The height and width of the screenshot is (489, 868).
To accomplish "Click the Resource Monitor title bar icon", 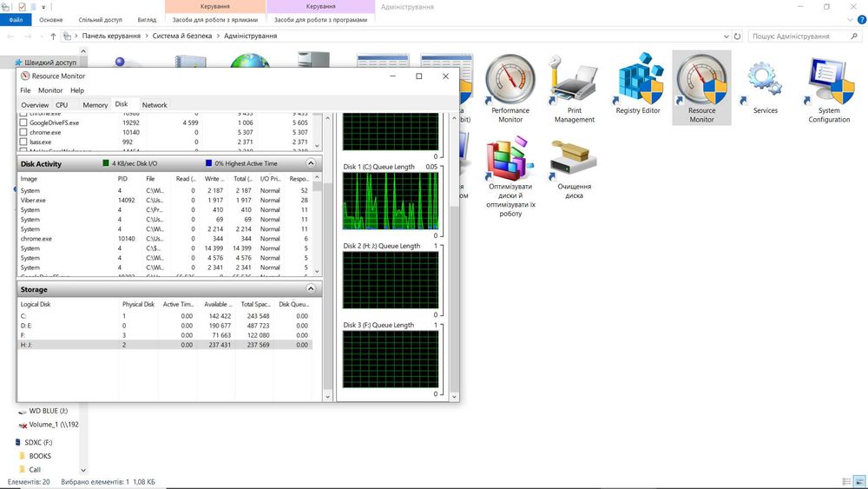I will pos(25,76).
